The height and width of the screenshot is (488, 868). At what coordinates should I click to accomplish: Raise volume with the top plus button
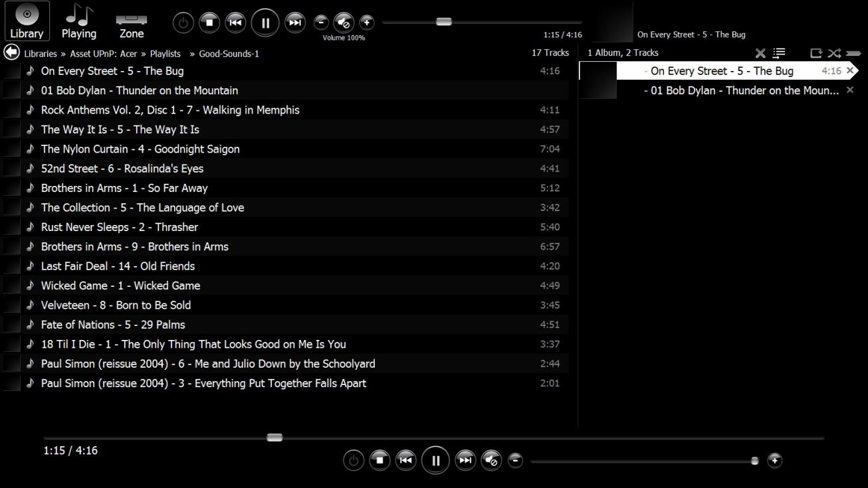tap(367, 22)
